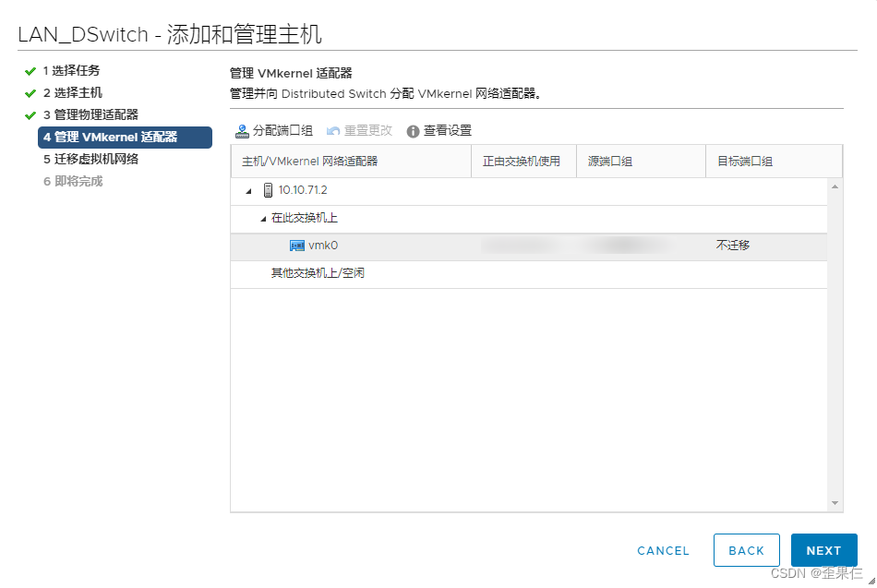Click the table scrollbar up arrow
This screenshot has height=588, width=877.
tap(835, 186)
